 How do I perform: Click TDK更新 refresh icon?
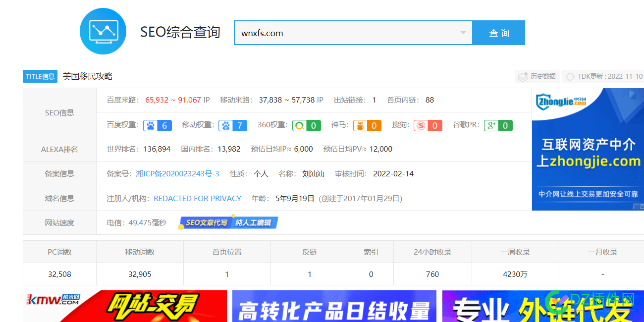(570, 77)
